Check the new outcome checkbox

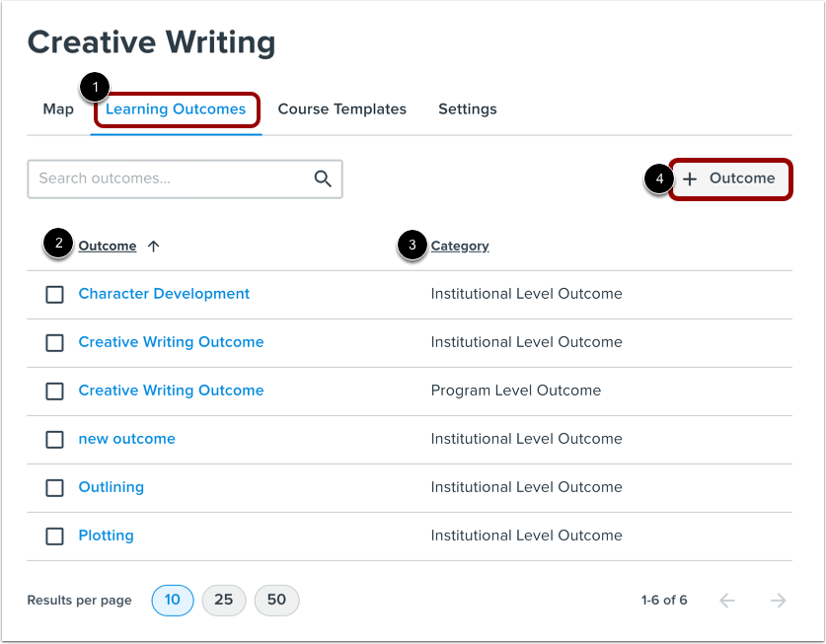[54, 439]
